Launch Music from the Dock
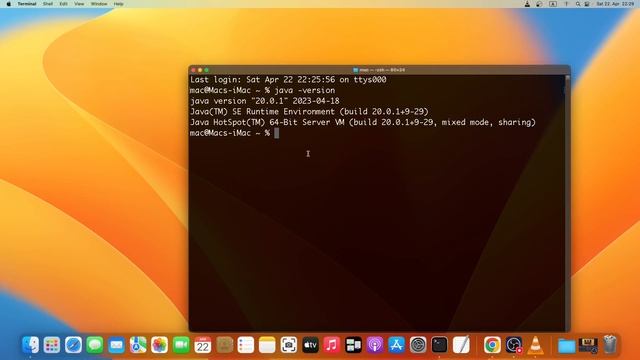The width and height of the screenshot is (640, 360). pos(331,345)
